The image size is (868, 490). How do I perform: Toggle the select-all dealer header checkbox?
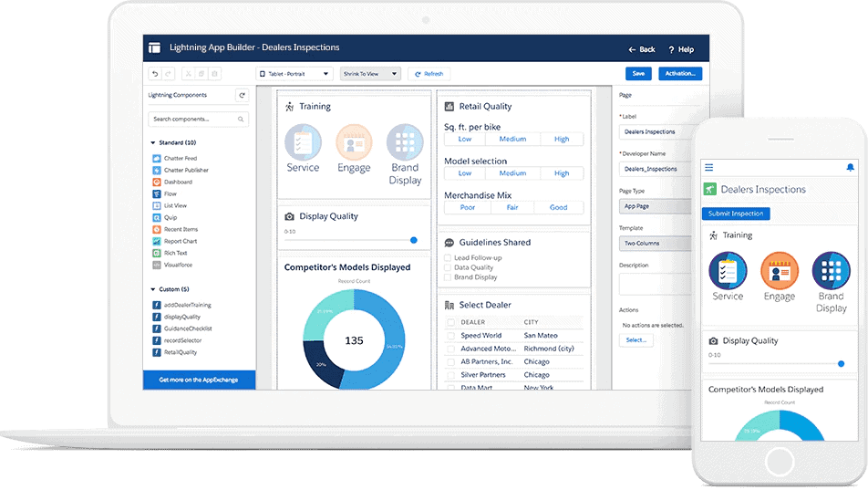(x=450, y=323)
